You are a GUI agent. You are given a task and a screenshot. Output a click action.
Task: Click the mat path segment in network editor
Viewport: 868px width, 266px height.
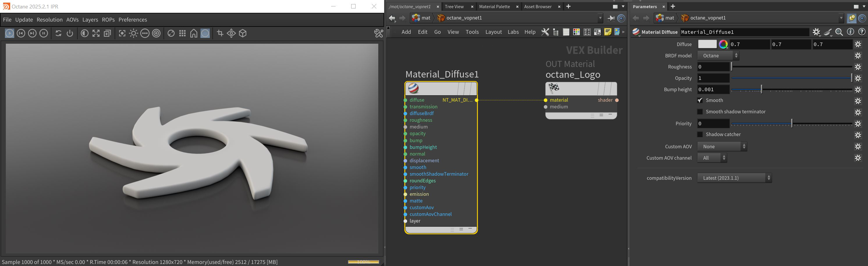(x=426, y=18)
